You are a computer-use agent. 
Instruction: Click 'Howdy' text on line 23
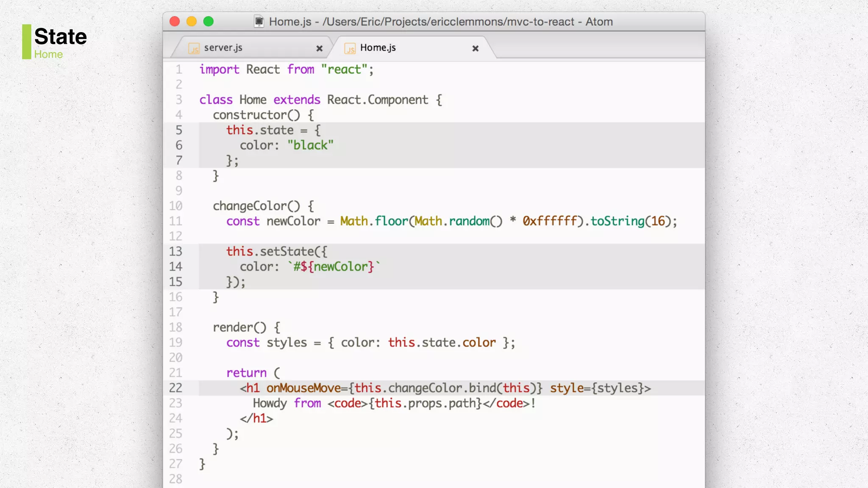coord(270,403)
